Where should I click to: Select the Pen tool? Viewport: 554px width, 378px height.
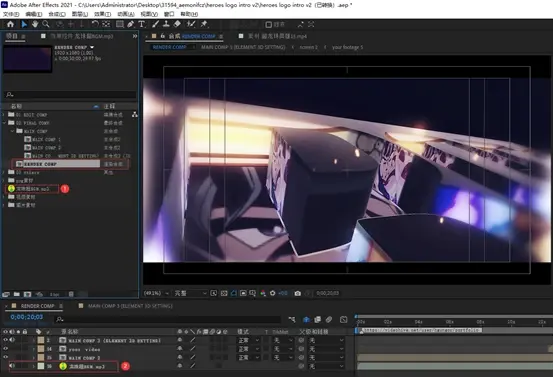(x=130, y=24)
